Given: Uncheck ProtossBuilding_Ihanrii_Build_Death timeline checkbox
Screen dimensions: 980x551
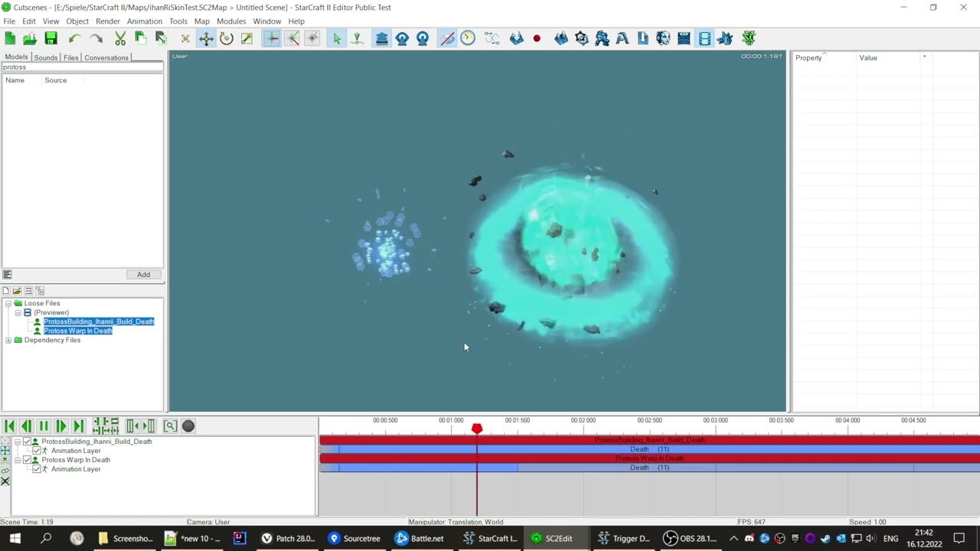Looking at the screenshot, I should (27, 442).
